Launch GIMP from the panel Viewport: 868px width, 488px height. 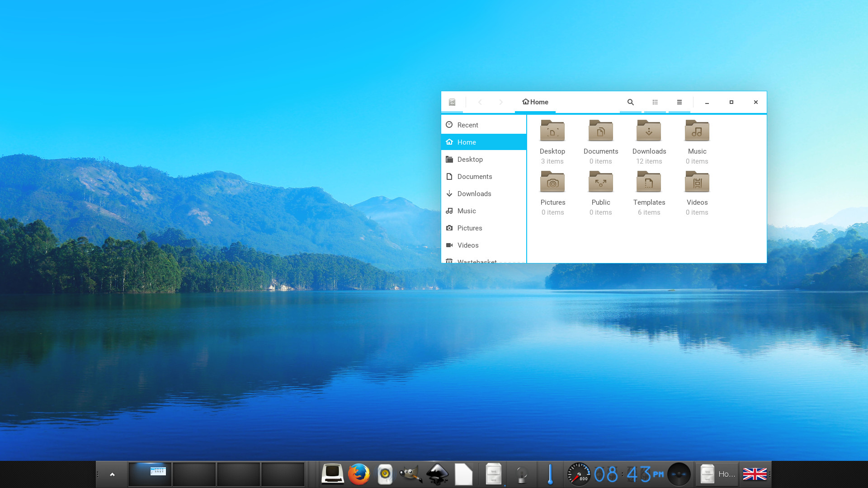pos(410,474)
